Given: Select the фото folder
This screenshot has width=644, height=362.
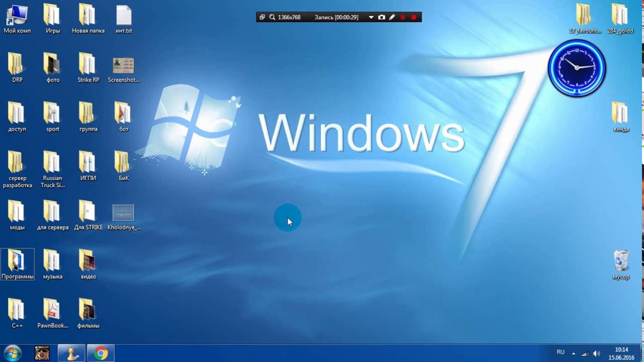Looking at the screenshot, I should pyautogui.click(x=53, y=68).
